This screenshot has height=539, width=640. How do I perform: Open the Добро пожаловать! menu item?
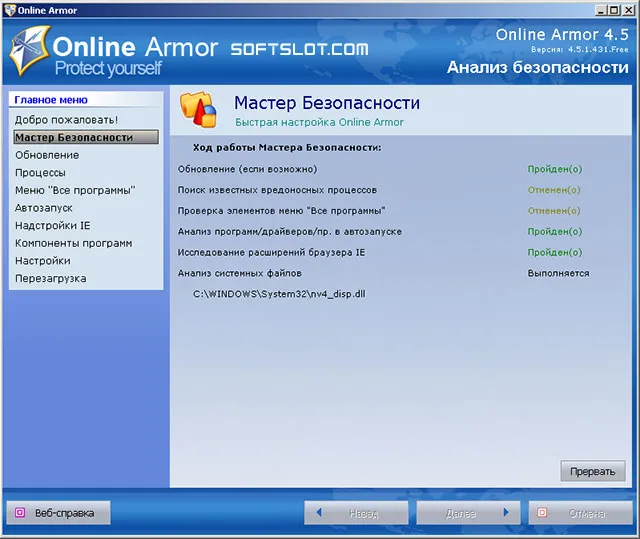click(66, 120)
